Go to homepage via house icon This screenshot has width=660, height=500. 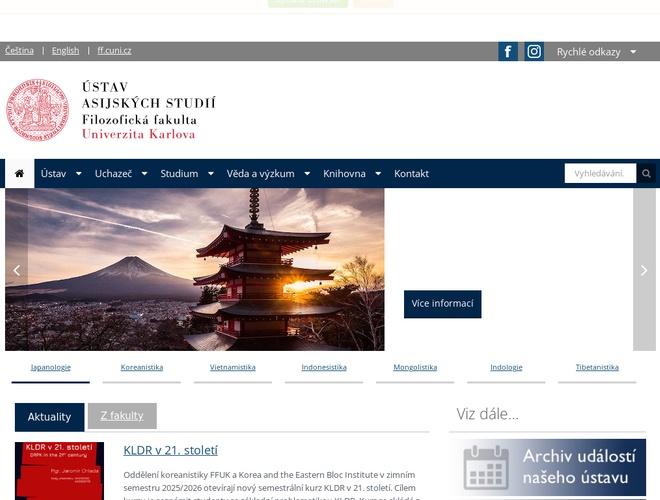18,173
